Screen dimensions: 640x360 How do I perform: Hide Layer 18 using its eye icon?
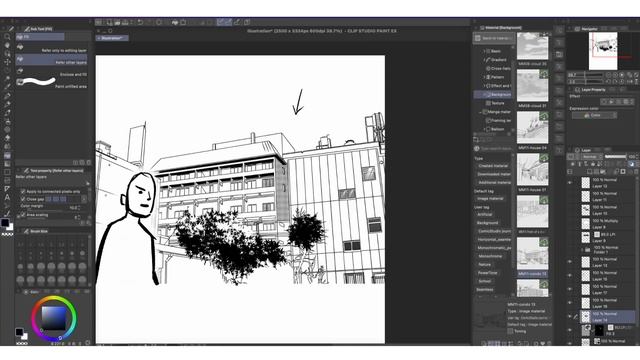tap(570, 303)
